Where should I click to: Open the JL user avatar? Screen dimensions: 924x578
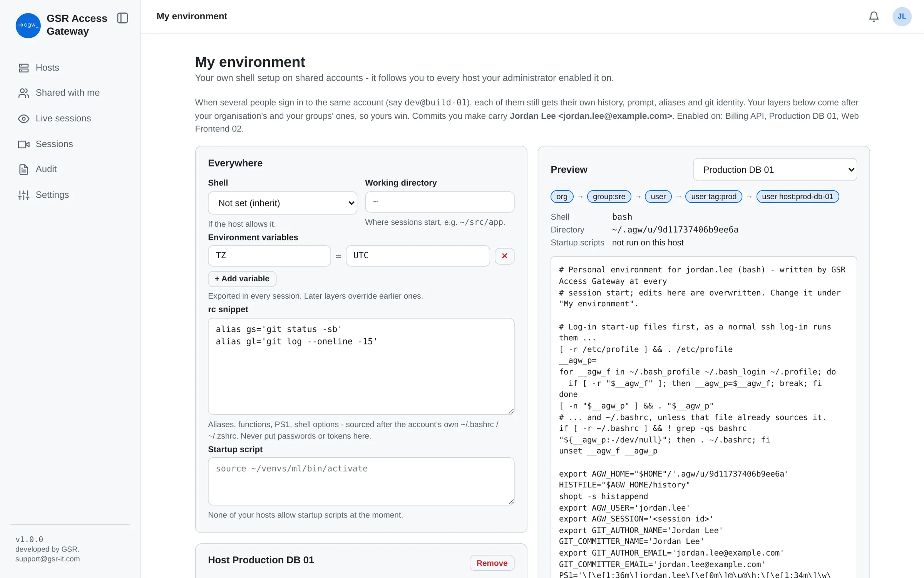pos(902,17)
